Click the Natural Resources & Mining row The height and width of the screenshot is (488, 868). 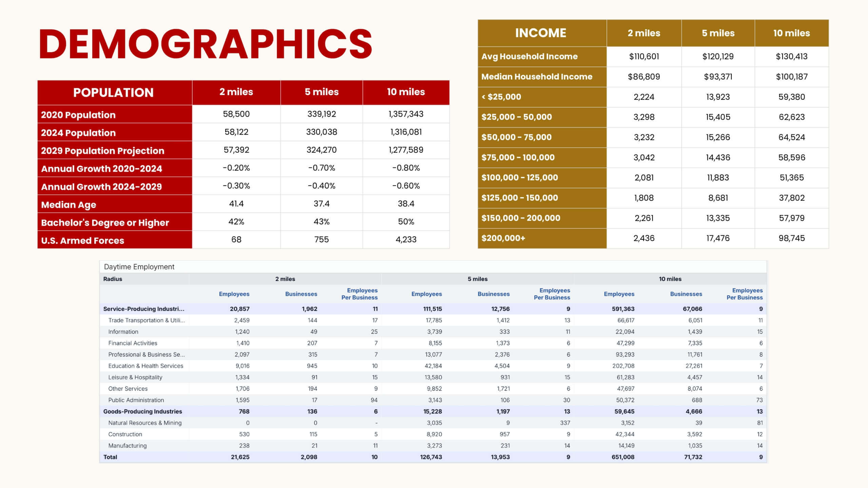coord(145,423)
